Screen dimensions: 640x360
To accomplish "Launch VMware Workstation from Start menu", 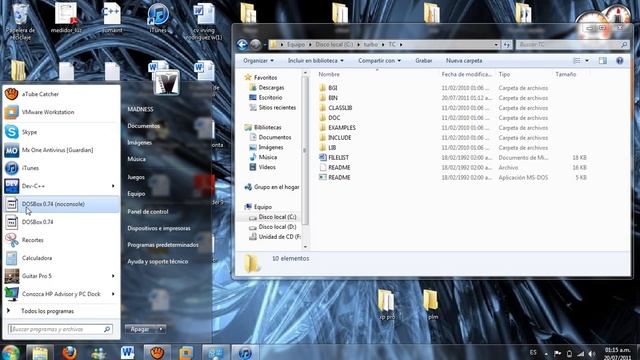I will (61, 112).
